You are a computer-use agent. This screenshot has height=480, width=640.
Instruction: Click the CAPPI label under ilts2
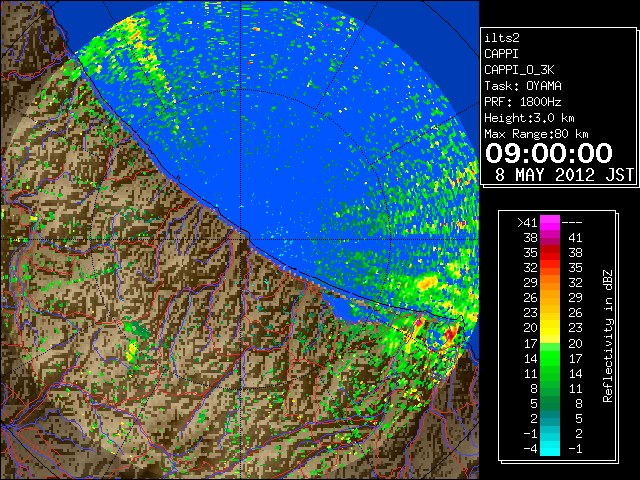501,54
